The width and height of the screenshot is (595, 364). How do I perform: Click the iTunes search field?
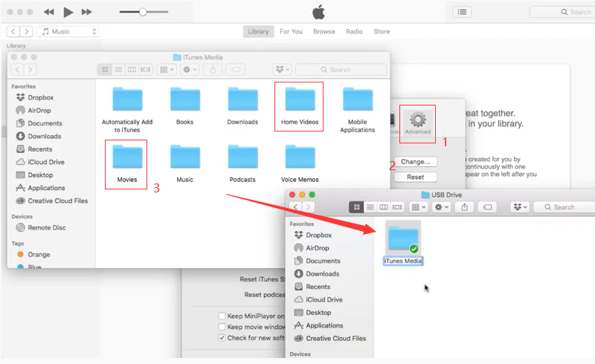click(562, 12)
